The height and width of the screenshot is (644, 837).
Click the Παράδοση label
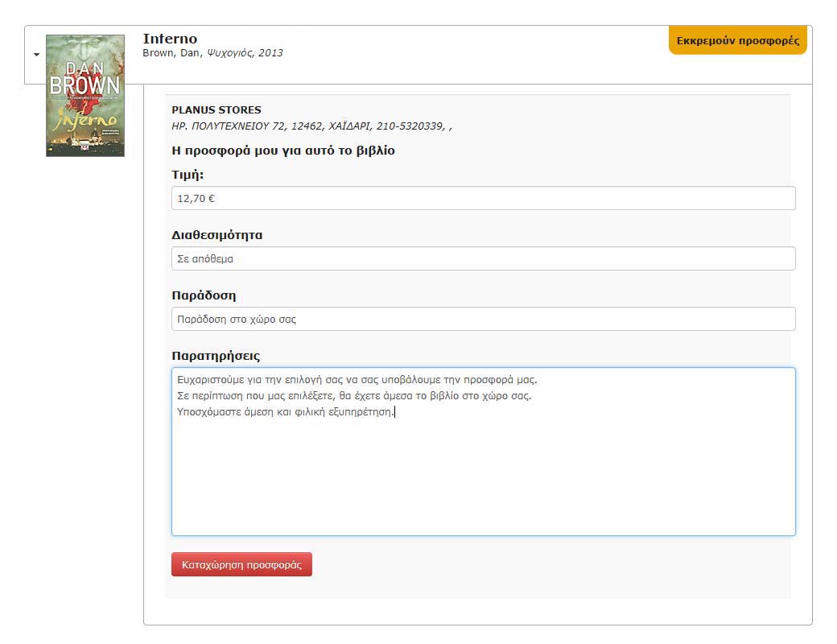click(204, 295)
